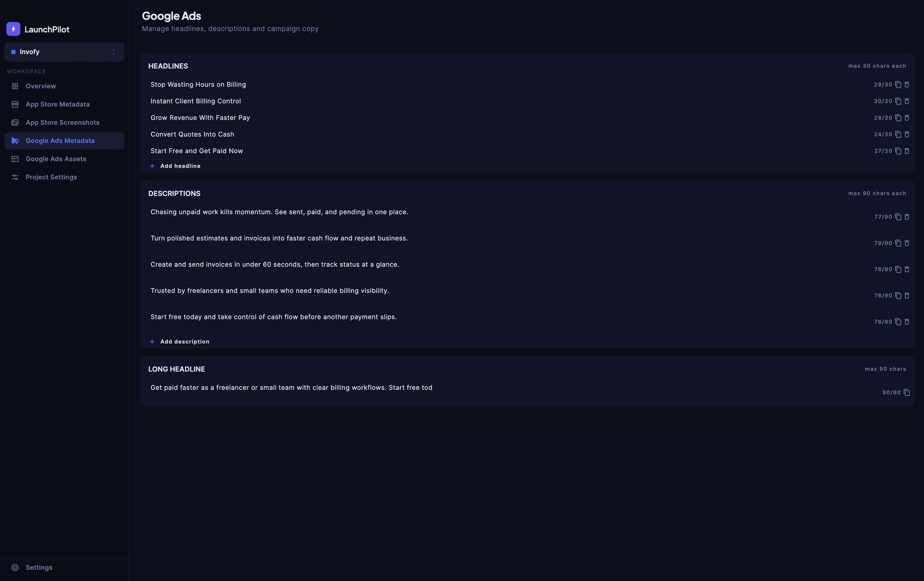The height and width of the screenshot is (581, 924).
Task: Click the DESCRIPTIONS section title
Action: pos(174,194)
